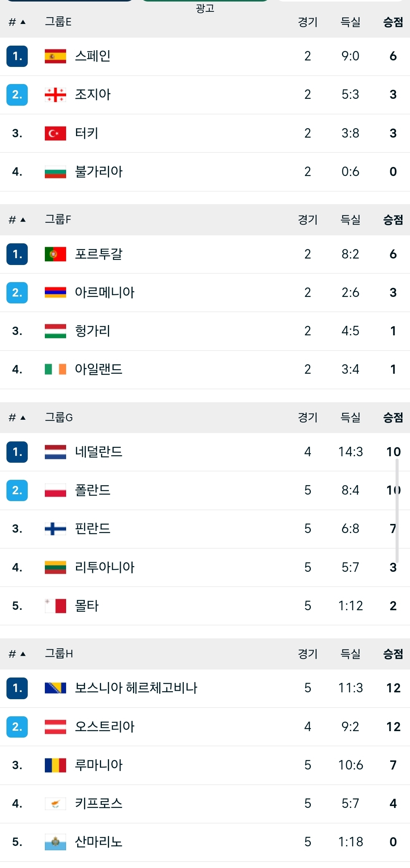Click the San Marino flag icon

[55, 842]
